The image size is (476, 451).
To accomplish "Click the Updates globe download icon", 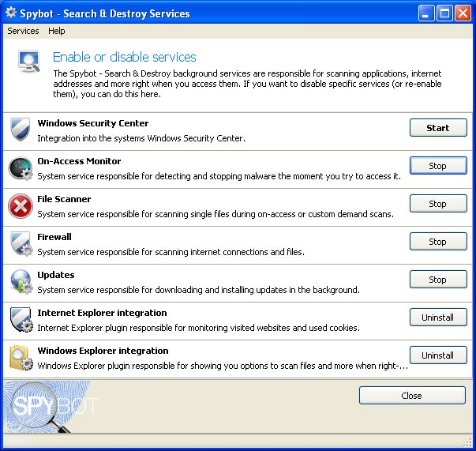I will pyautogui.click(x=20, y=283).
